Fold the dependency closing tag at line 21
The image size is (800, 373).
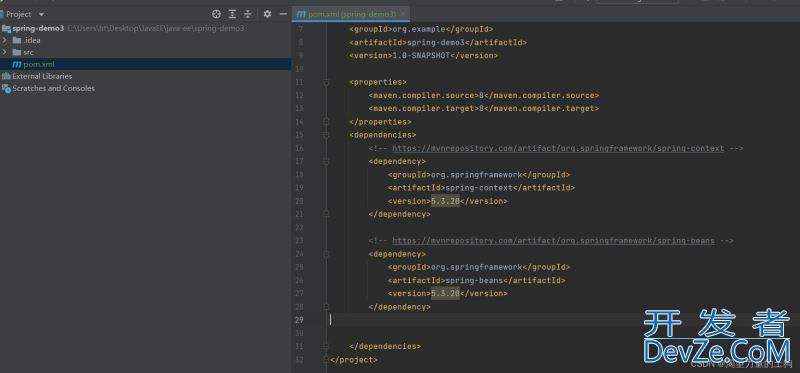coord(327,214)
